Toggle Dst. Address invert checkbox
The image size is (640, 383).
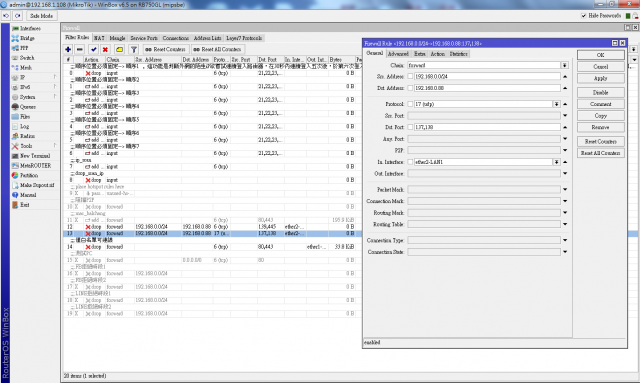pyautogui.click(x=410, y=88)
